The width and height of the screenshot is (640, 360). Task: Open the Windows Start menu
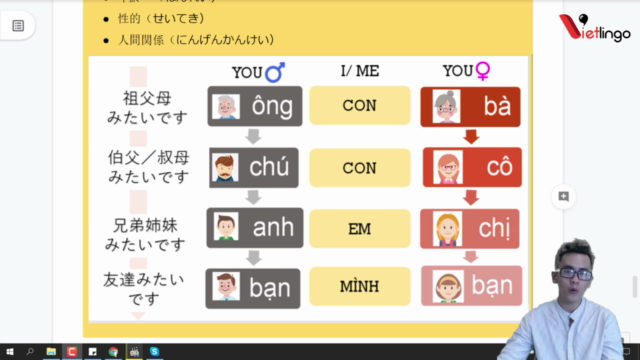coord(10,351)
